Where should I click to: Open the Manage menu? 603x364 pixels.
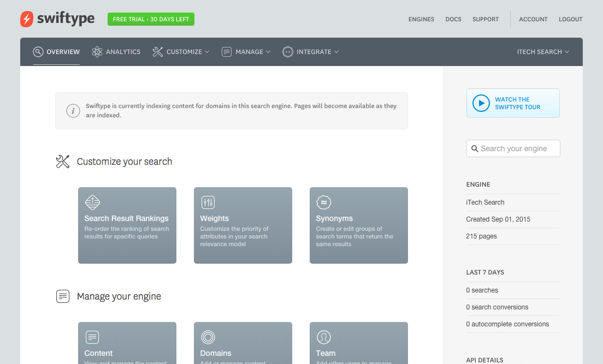pos(246,52)
